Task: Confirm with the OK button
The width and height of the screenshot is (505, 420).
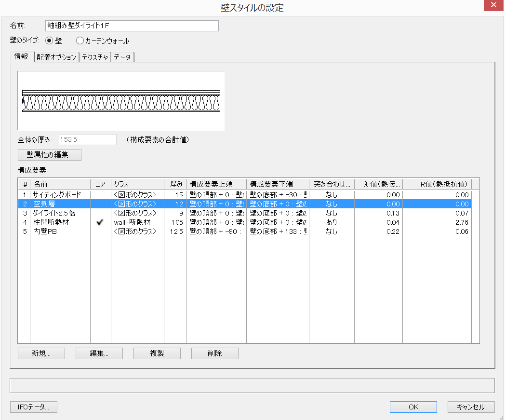Action: [413, 407]
